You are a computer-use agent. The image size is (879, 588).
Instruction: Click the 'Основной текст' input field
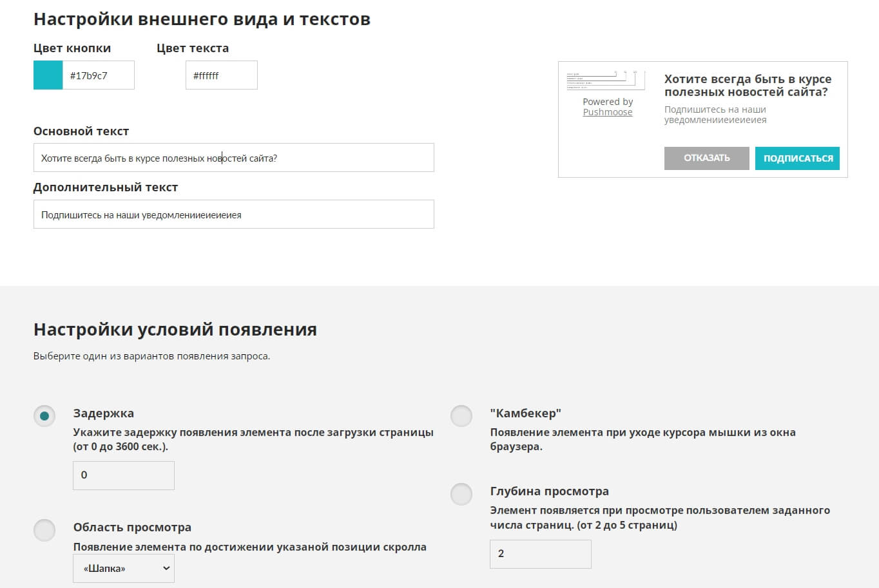click(x=234, y=158)
